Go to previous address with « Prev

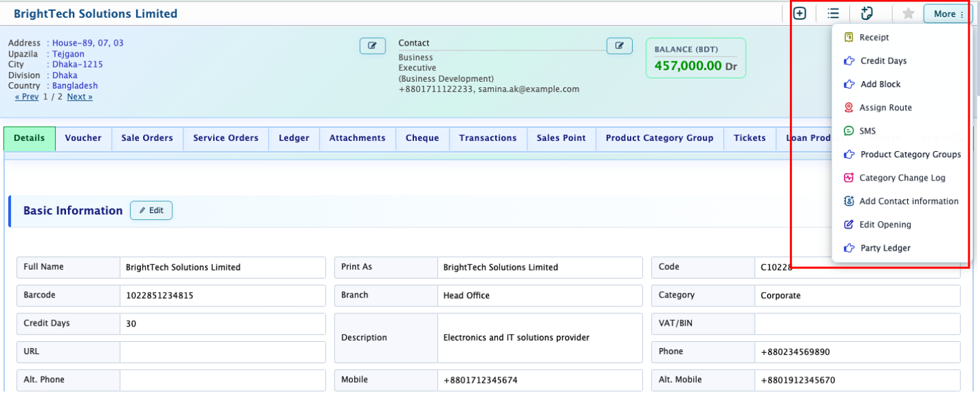27,97
